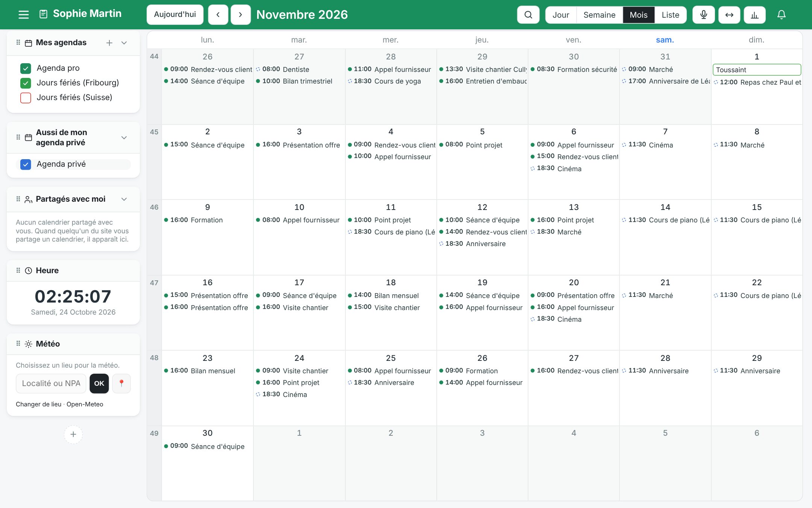Go to next month arrow
Screen dimensions: 812x508
pos(241,15)
